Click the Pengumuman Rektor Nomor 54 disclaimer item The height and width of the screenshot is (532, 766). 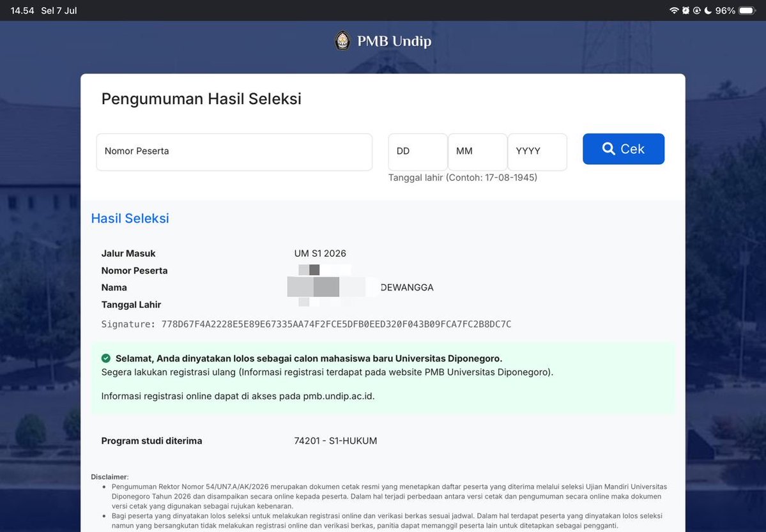coord(389,496)
